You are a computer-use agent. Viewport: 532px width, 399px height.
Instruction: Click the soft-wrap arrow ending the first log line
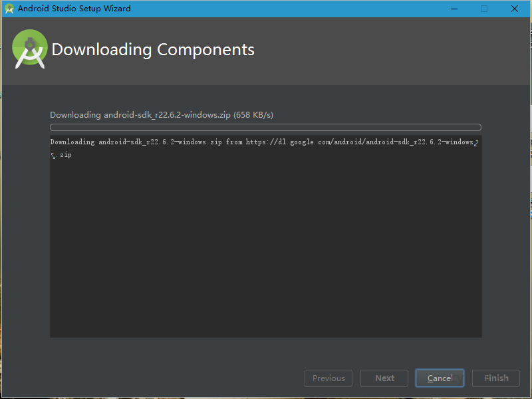click(x=477, y=142)
